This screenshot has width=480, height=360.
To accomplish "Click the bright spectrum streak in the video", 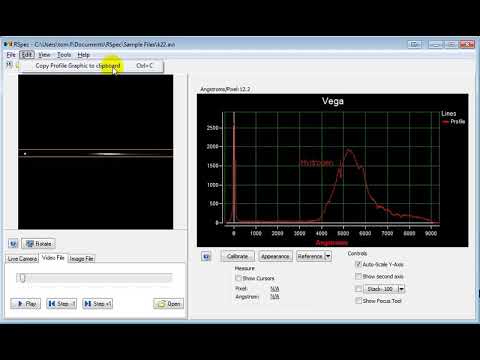I will (x=108, y=154).
